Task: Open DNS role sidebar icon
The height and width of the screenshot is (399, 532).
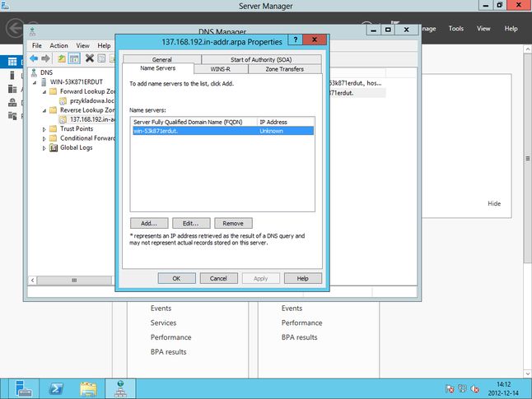Action: click(12, 102)
